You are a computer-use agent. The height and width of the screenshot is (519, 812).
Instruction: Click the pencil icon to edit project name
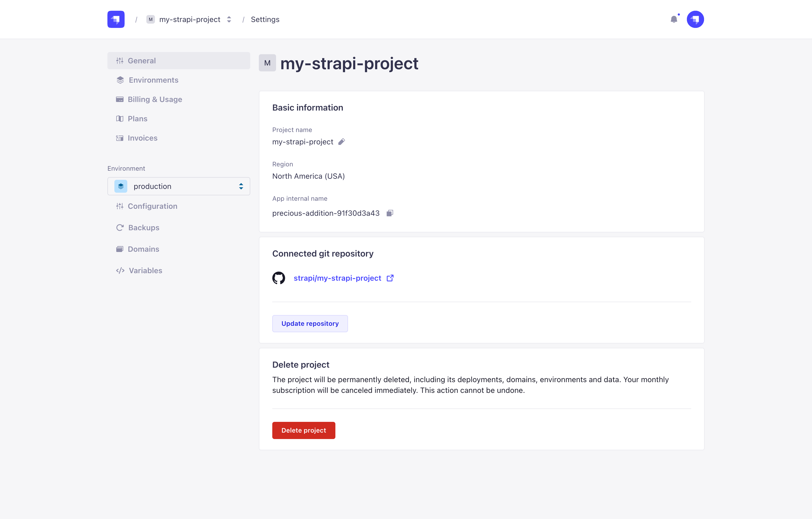coord(342,141)
